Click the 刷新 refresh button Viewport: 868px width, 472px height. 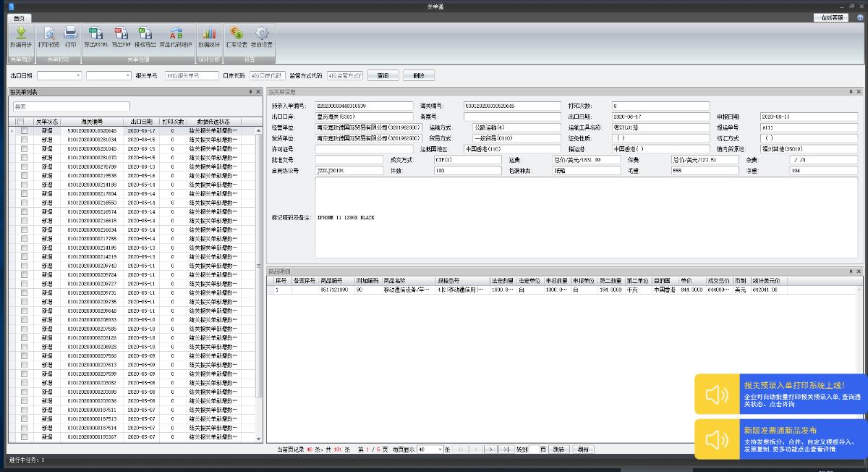pyautogui.click(x=583, y=450)
